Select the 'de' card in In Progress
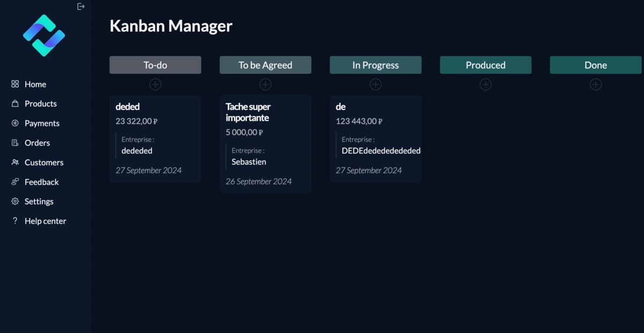644x333 pixels. [x=376, y=139]
